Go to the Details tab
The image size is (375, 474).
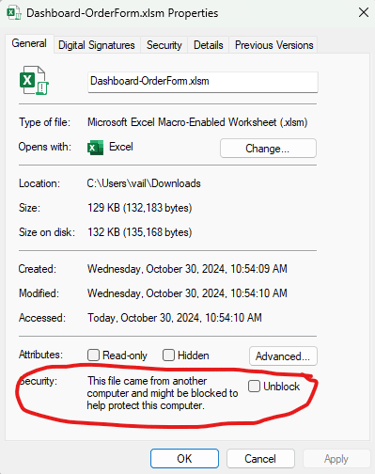[x=208, y=45]
